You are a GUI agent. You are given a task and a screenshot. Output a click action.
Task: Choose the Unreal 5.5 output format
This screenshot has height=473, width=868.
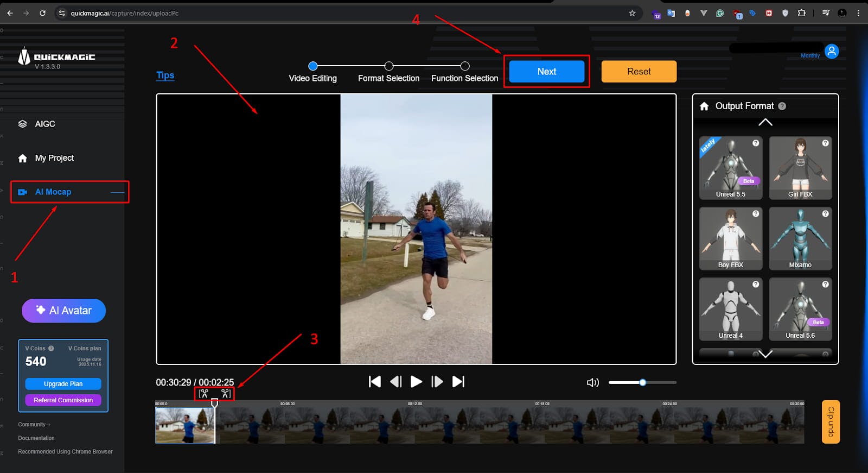(731, 168)
